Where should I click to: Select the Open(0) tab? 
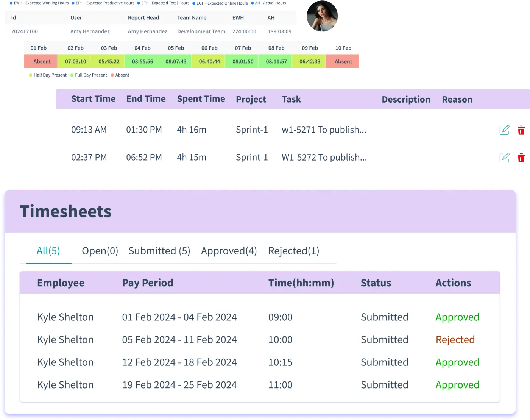tap(100, 251)
